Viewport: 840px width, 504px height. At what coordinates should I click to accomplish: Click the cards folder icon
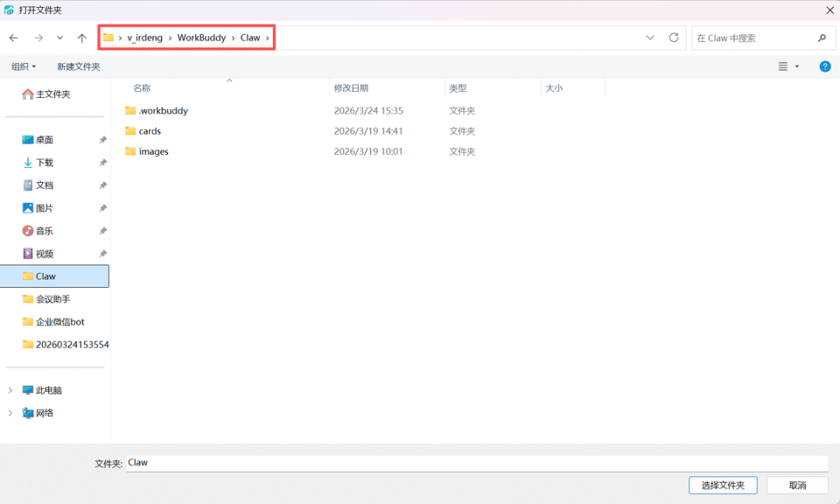tap(130, 131)
